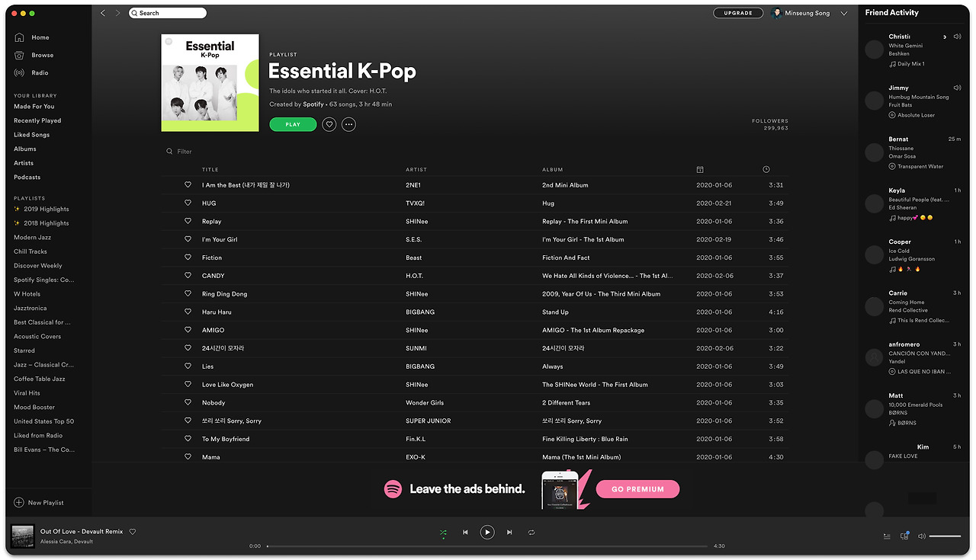Go back with the navigation arrow

(x=103, y=13)
